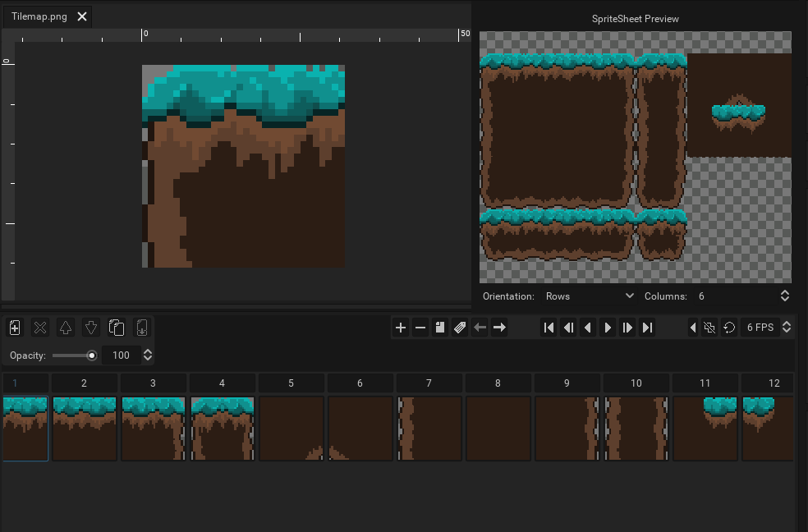Move the current frame right

coord(499,327)
